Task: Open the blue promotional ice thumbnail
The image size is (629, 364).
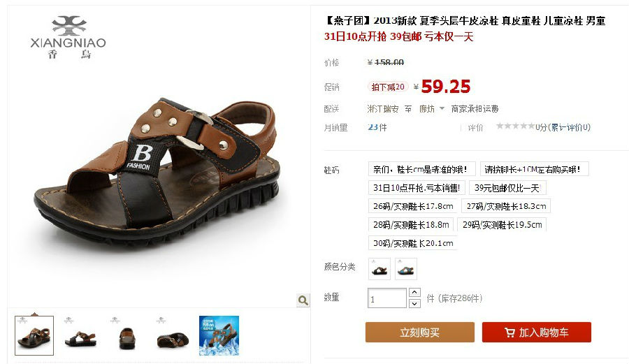Action: coord(219,335)
